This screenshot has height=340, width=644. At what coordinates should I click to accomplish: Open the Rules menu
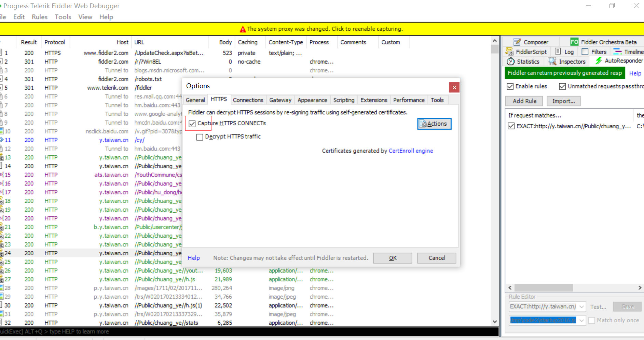point(40,17)
